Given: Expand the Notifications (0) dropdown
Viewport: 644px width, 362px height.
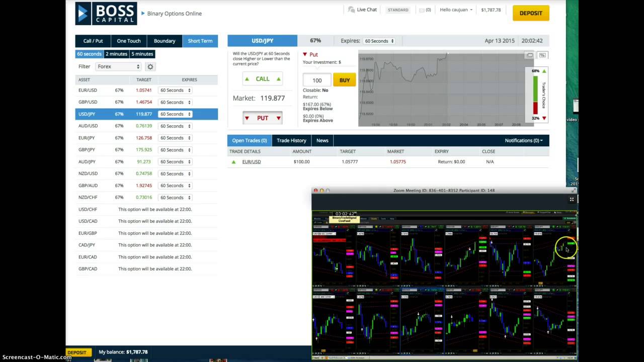Looking at the screenshot, I should 524,141.
